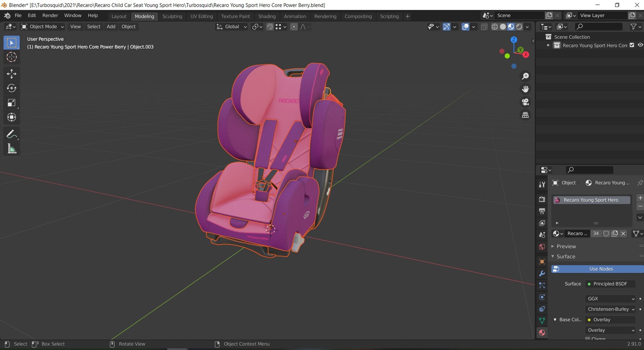Viewport: 644px width, 350px height.
Task: Open Global transform orientation dropdown
Action: click(232, 27)
